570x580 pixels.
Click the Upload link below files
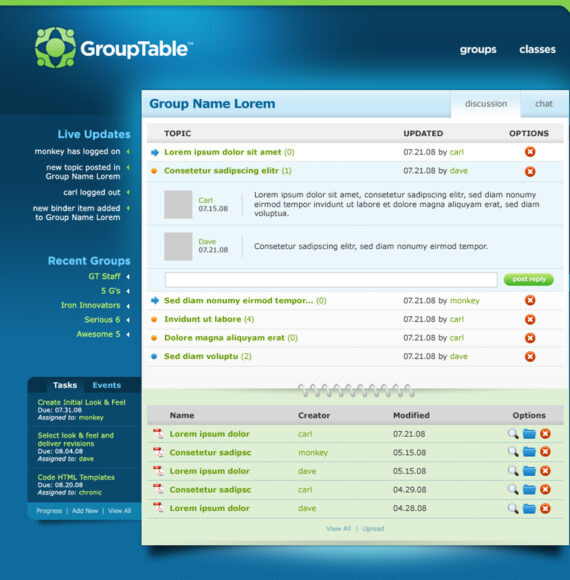pos(373,529)
